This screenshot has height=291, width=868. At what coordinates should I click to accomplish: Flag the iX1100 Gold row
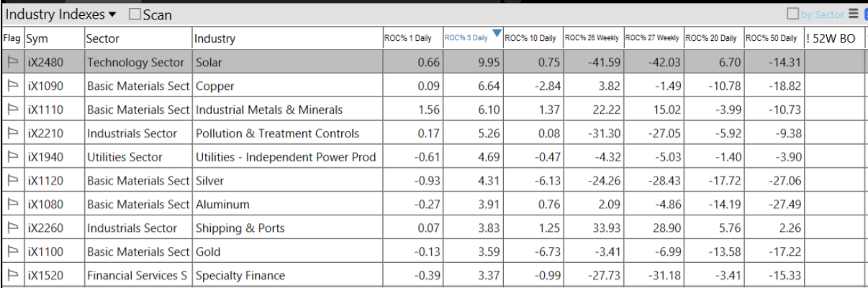pos(12,252)
